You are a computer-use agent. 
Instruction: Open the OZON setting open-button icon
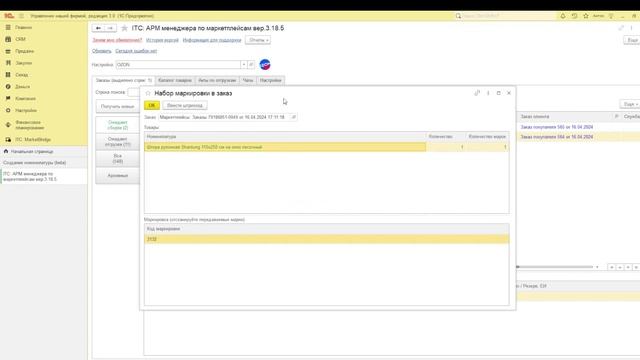(251, 64)
